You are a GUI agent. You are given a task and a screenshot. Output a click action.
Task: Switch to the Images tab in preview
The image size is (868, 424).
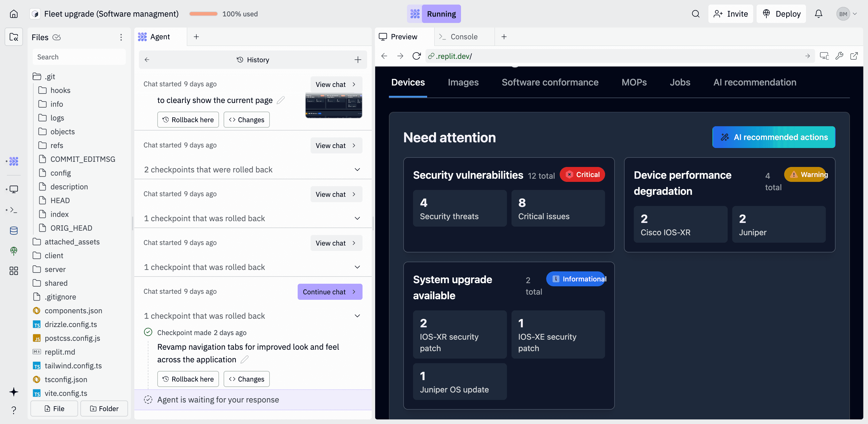(x=463, y=82)
